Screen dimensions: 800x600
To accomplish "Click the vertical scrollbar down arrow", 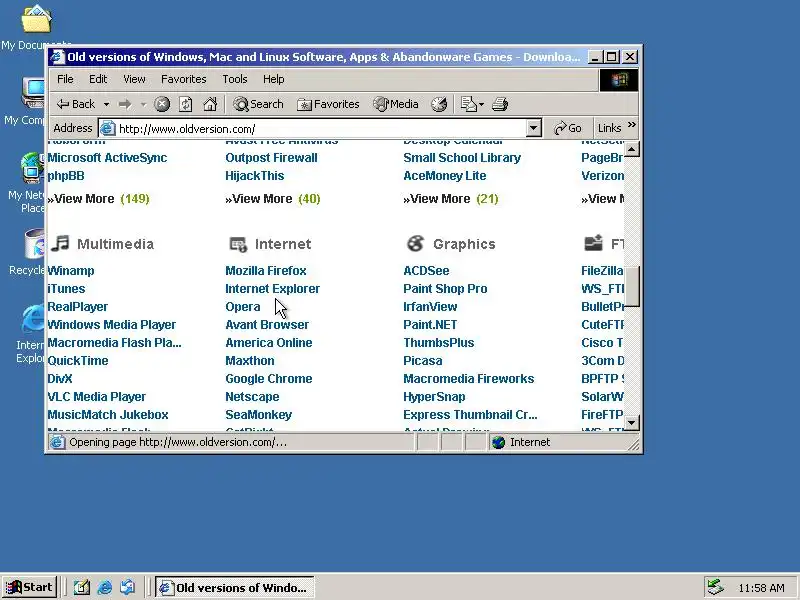I will [632, 422].
